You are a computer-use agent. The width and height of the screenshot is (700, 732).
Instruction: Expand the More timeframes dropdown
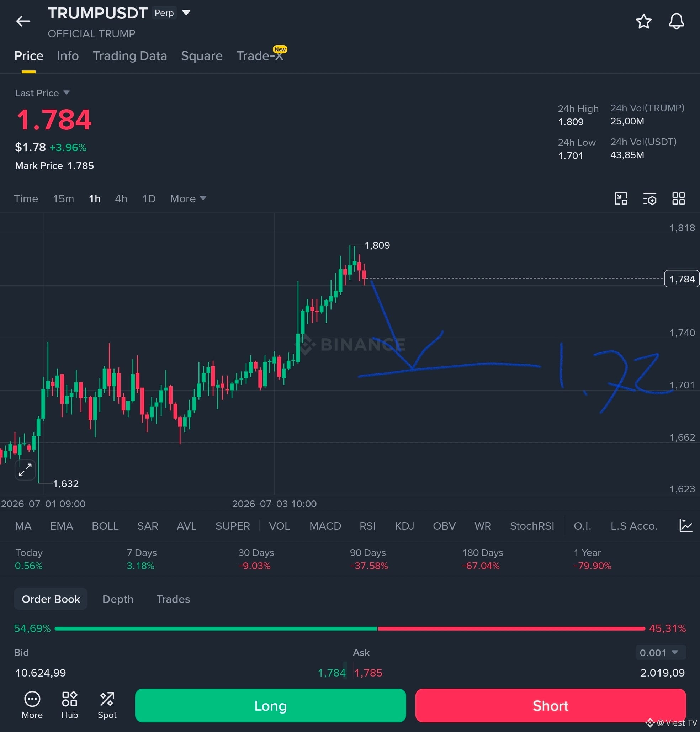pos(188,198)
